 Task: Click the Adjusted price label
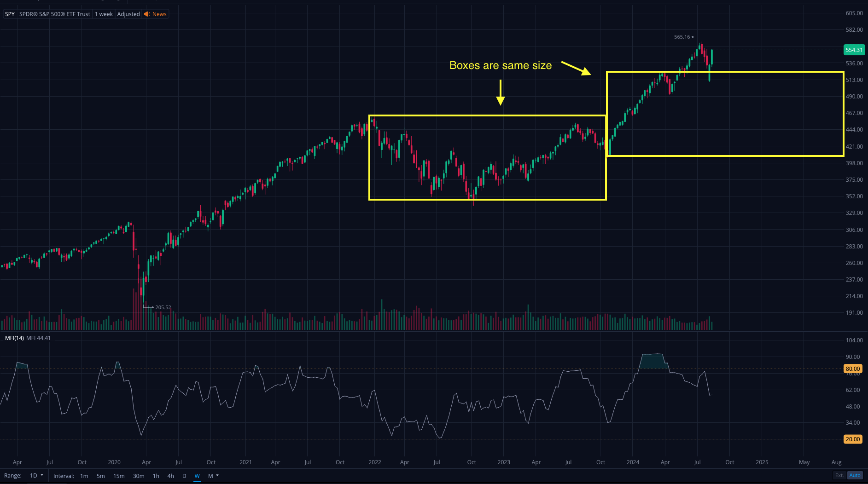pyautogui.click(x=128, y=14)
